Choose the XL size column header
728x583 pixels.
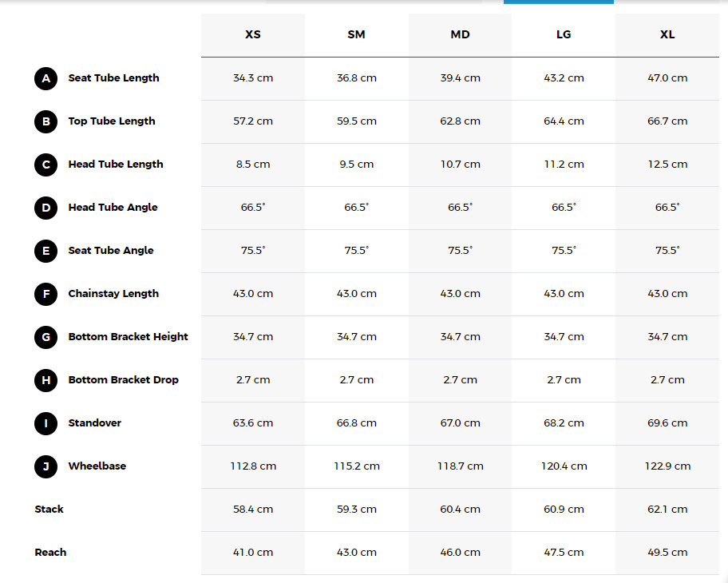(667, 35)
